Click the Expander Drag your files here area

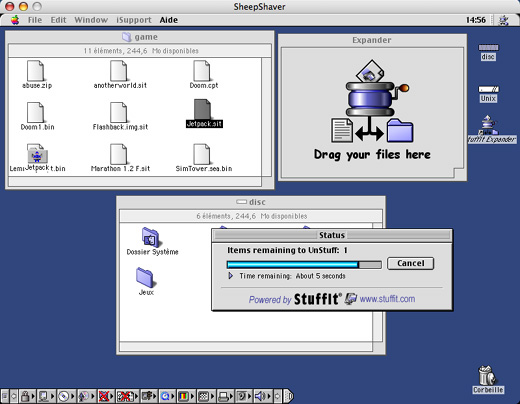tap(372, 113)
